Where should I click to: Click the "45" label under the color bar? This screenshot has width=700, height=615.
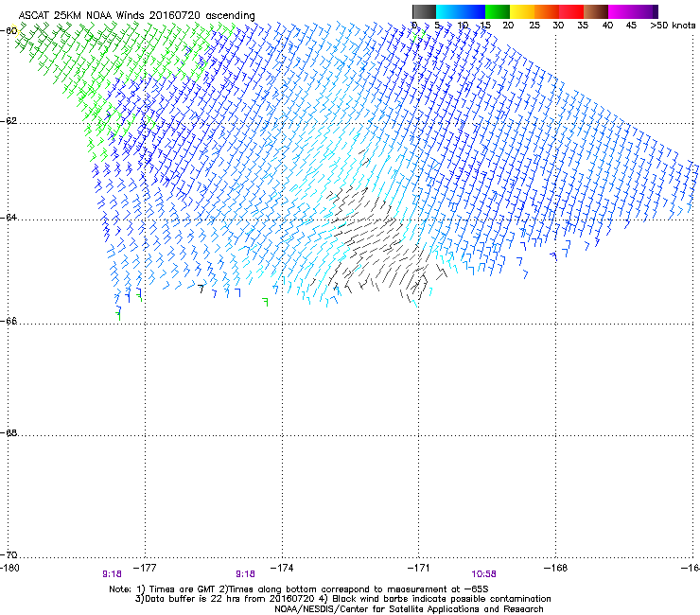[631, 26]
